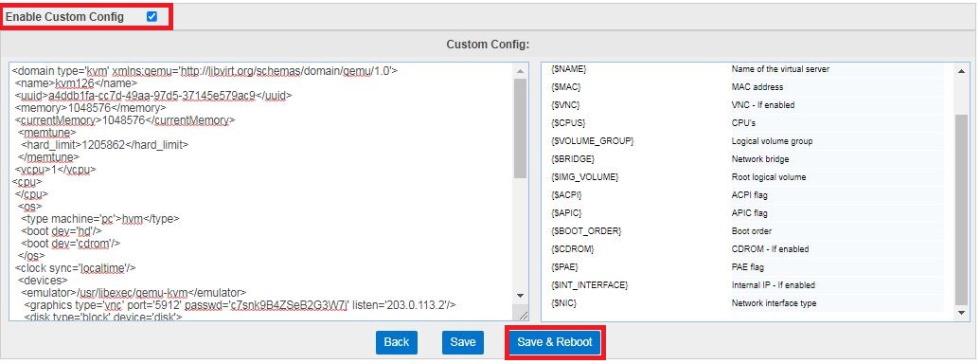
Task: Click the XML editor scroll up arrow
Action: pos(521,70)
